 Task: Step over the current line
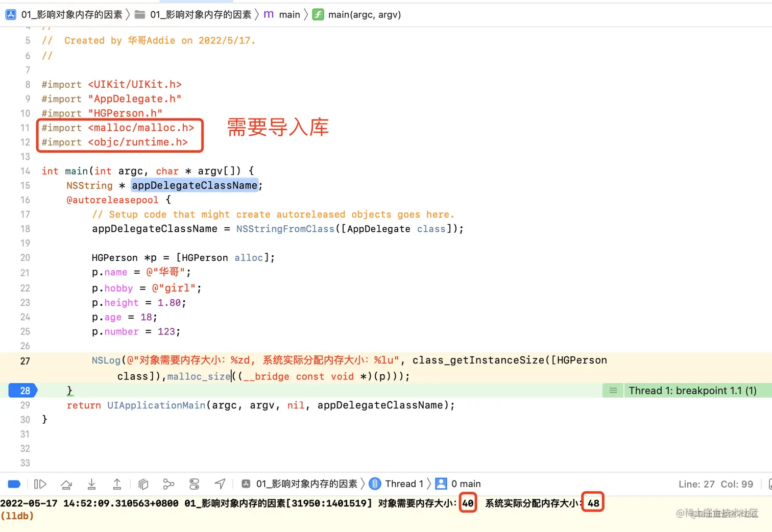tap(66, 484)
